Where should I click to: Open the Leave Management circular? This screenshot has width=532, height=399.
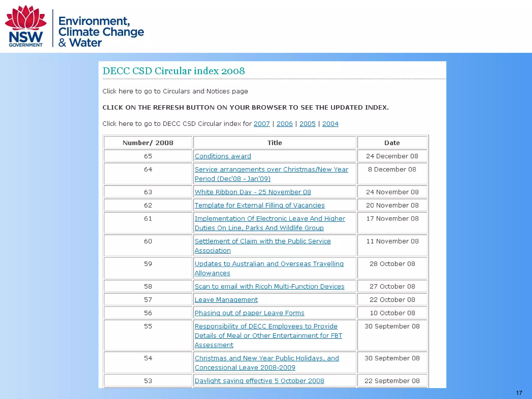[226, 300]
